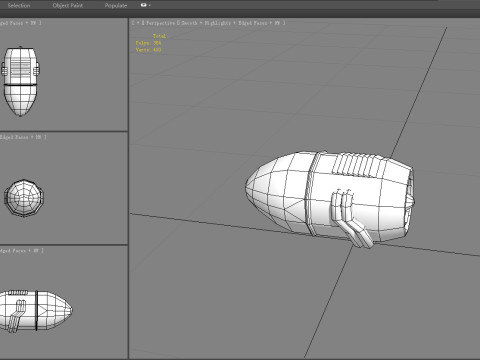
Task: Open the Perspective point-of-view label menu
Action: 160,23
